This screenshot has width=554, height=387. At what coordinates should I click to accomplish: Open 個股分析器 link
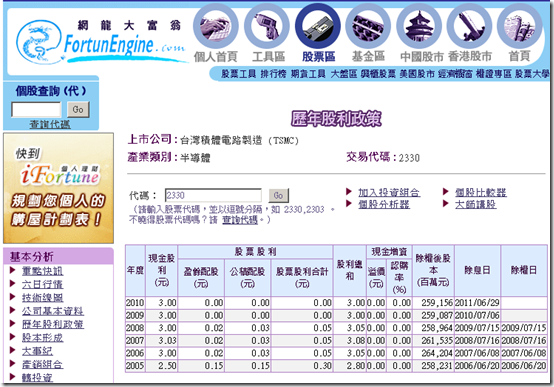tap(384, 204)
